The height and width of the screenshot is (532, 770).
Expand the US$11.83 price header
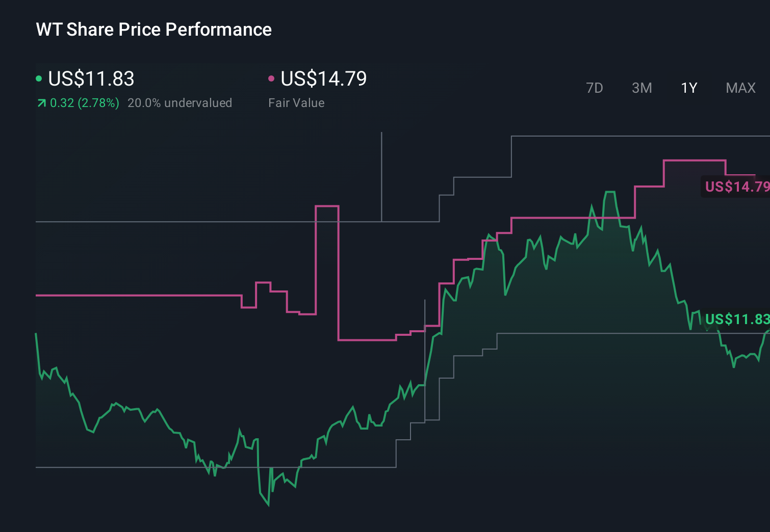coord(91,79)
